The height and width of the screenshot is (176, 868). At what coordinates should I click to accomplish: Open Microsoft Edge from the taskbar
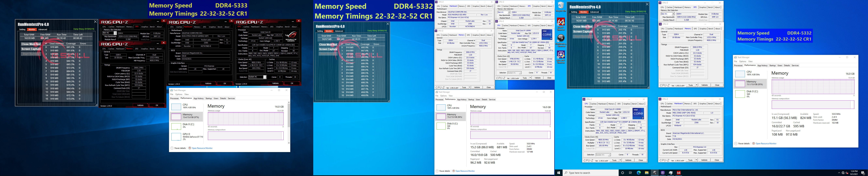coord(639,173)
